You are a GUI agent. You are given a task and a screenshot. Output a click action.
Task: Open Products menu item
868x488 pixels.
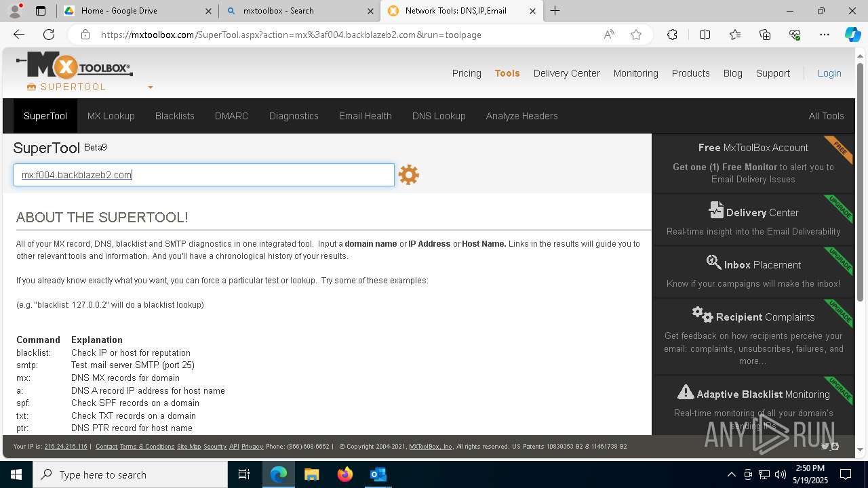[x=691, y=73]
